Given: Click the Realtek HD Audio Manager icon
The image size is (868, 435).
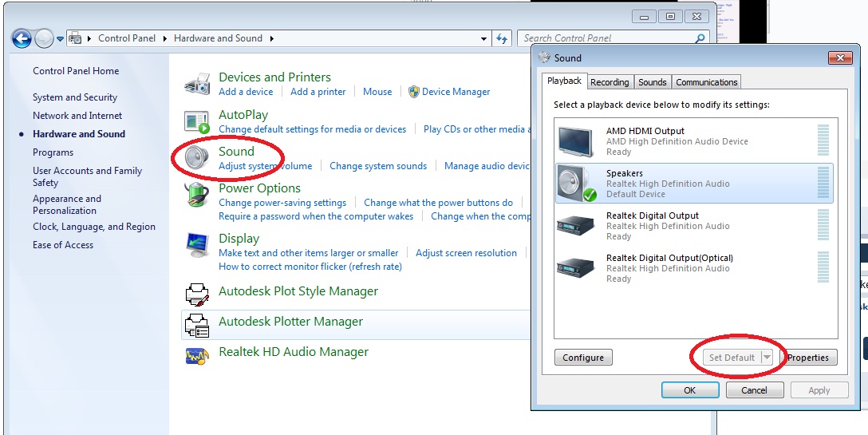Looking at the screenshot, I should point(197,355).
